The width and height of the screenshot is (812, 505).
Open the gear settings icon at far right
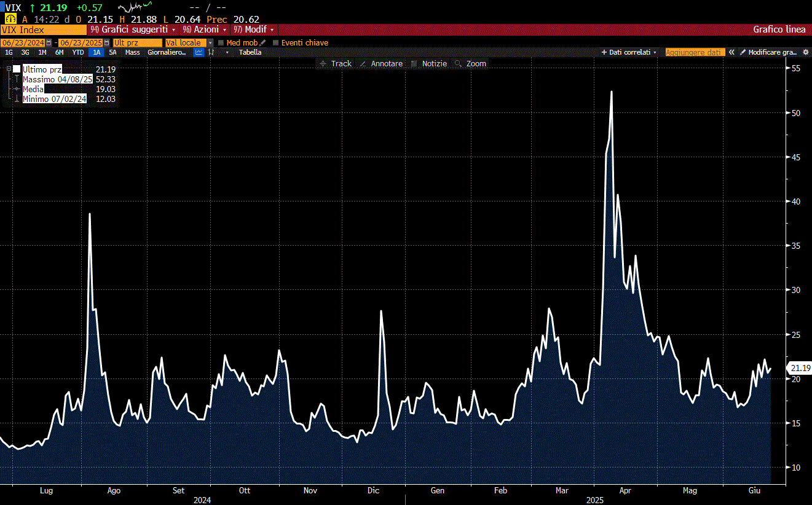click(806, 52)
